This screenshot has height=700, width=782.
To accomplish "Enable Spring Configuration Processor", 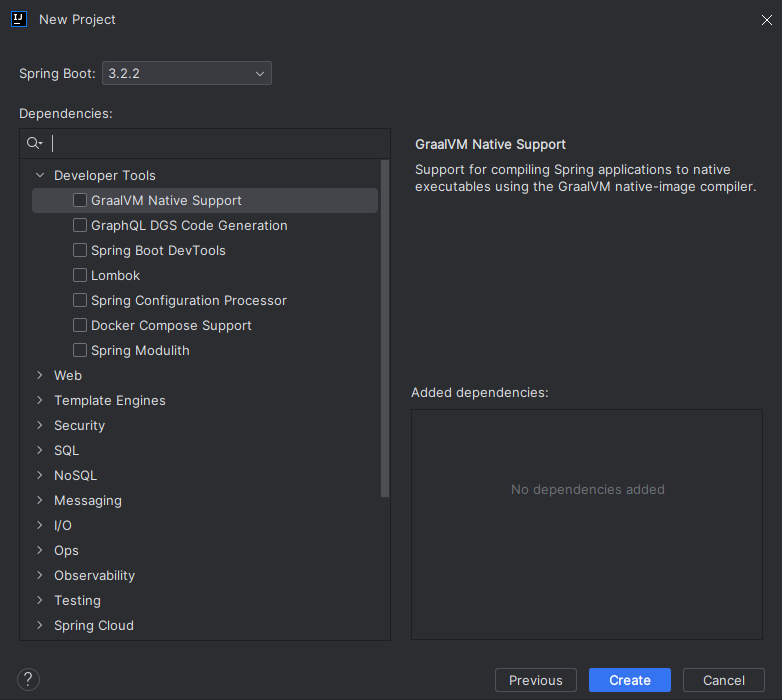I will pos(80,300).
